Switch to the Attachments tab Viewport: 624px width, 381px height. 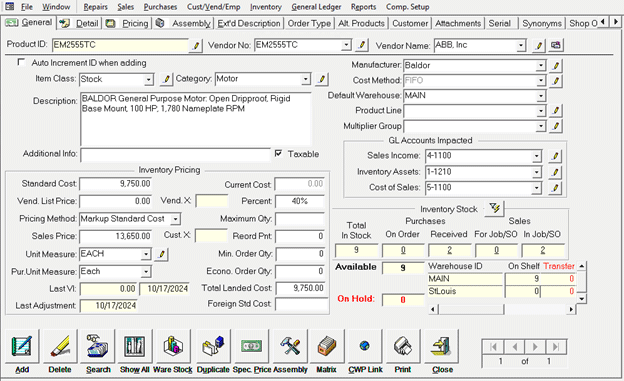[x=458, y=23]
